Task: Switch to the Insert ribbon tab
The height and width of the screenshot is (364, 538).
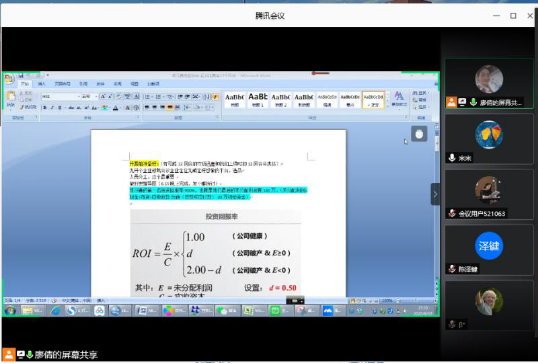Action: tap(42, 84)
